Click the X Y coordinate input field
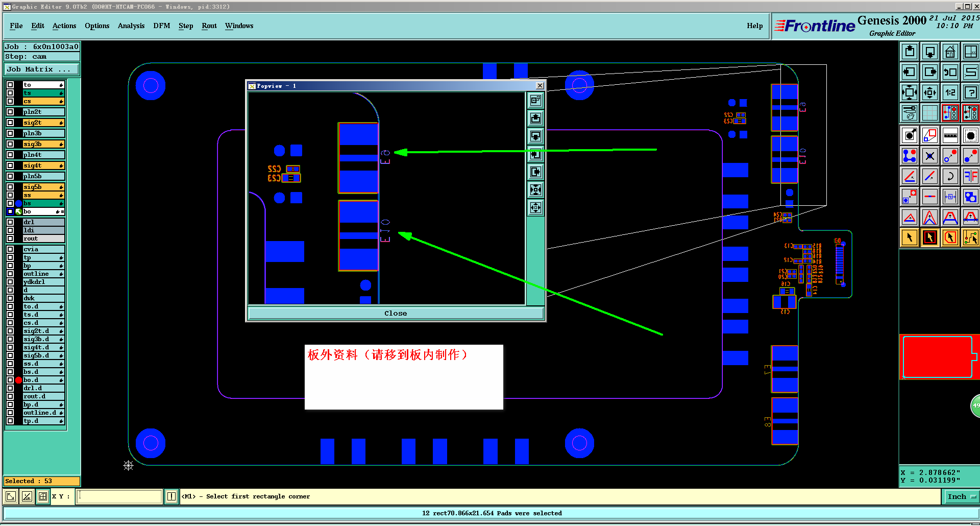The height and width of the screenshot is (526, 980). [x=119, y=496]
